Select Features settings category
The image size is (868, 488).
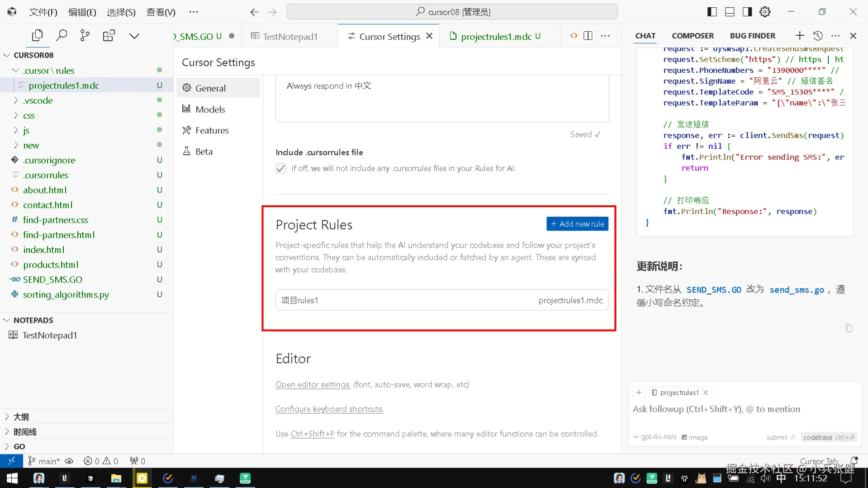pos(218,130)
